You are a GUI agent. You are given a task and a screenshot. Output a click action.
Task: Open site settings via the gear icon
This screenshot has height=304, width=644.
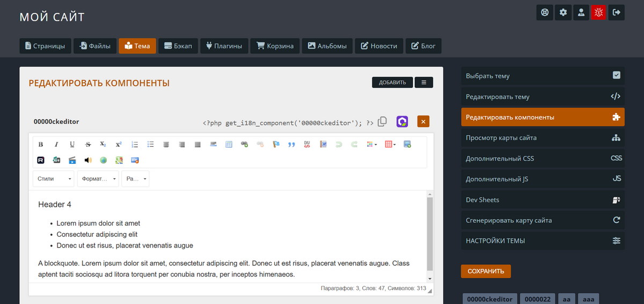click(x=563, y=12)
